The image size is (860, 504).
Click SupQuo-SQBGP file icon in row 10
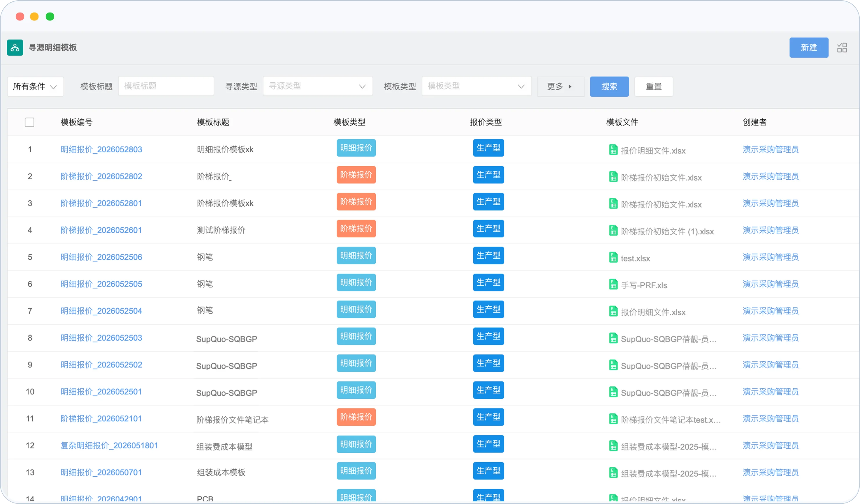[x=613, y=392]
